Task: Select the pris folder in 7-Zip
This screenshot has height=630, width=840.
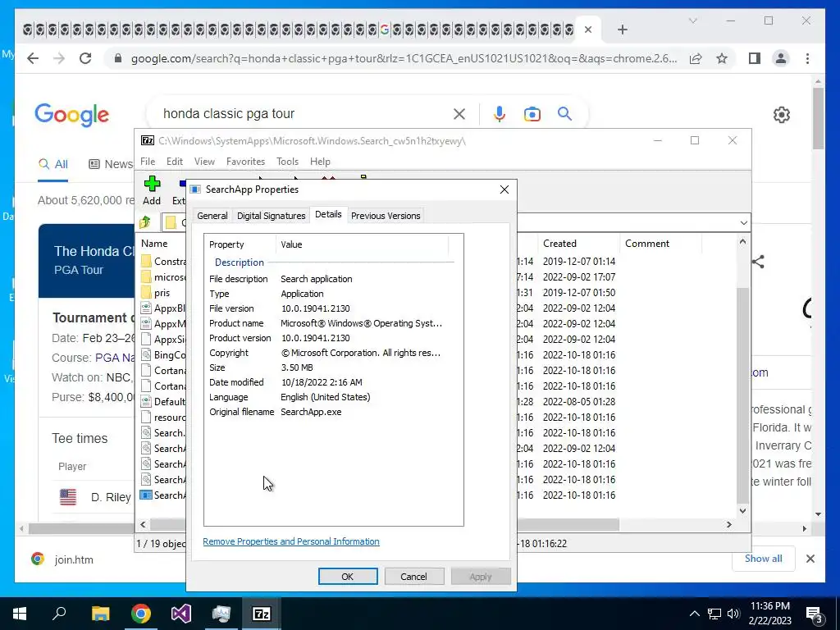Action: [162, 293]
